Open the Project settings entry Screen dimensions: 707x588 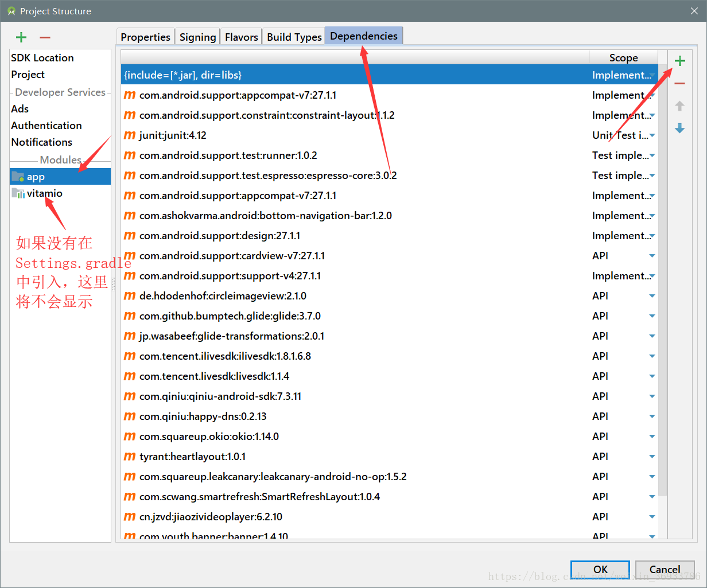click(x=28, y=75)
